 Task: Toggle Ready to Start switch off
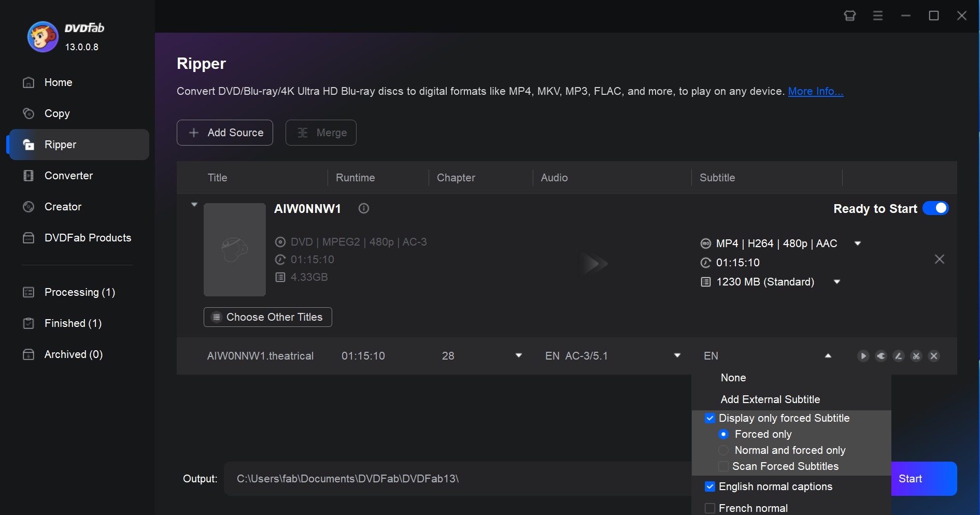[x=936, y=208]
